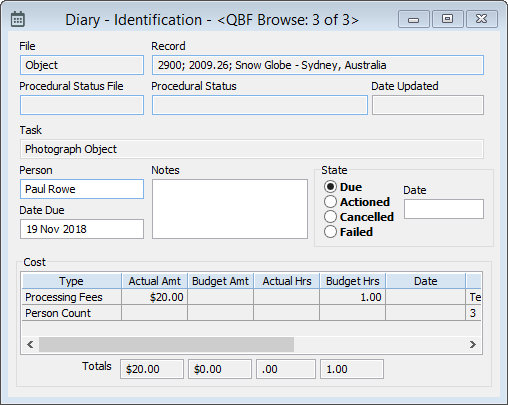
Task: Select the Due state radio button
Action: 330,187
